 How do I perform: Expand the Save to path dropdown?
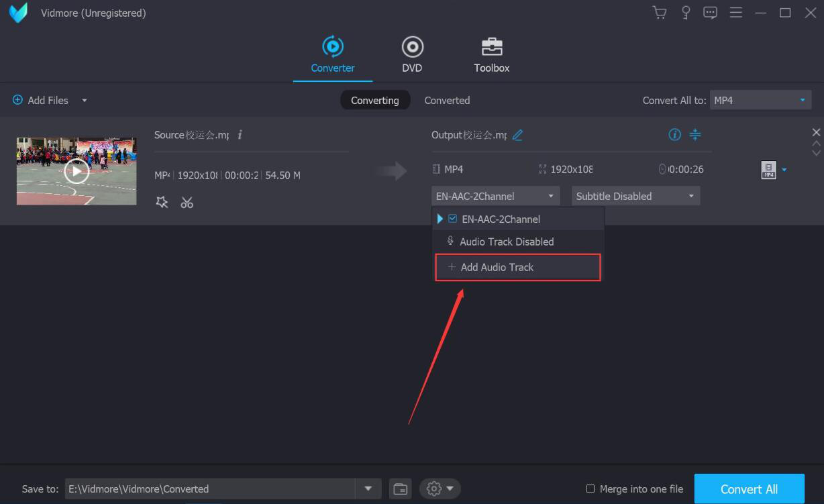tap(368, 489)
